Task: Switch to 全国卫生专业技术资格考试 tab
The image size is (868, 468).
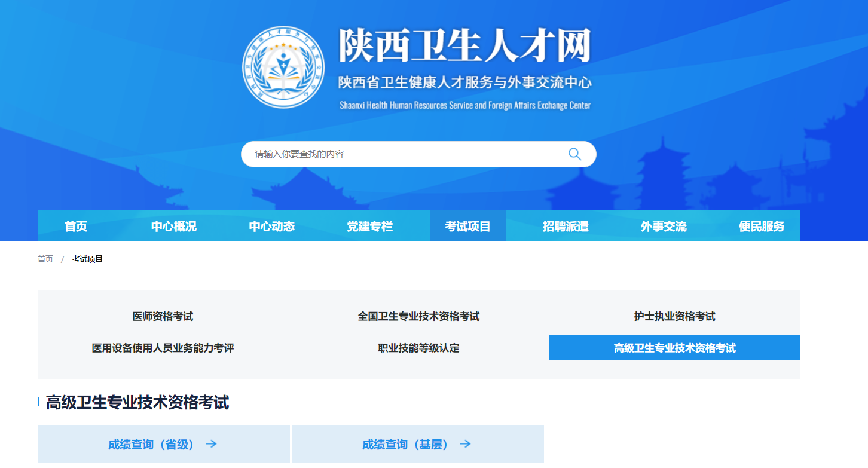Action: click(418, 317)
